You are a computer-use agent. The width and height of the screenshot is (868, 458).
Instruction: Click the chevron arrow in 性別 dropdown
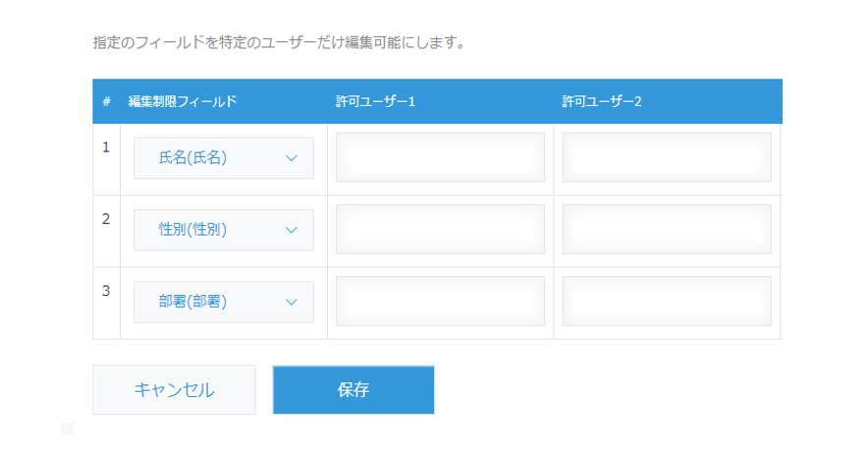pos(292,230)
